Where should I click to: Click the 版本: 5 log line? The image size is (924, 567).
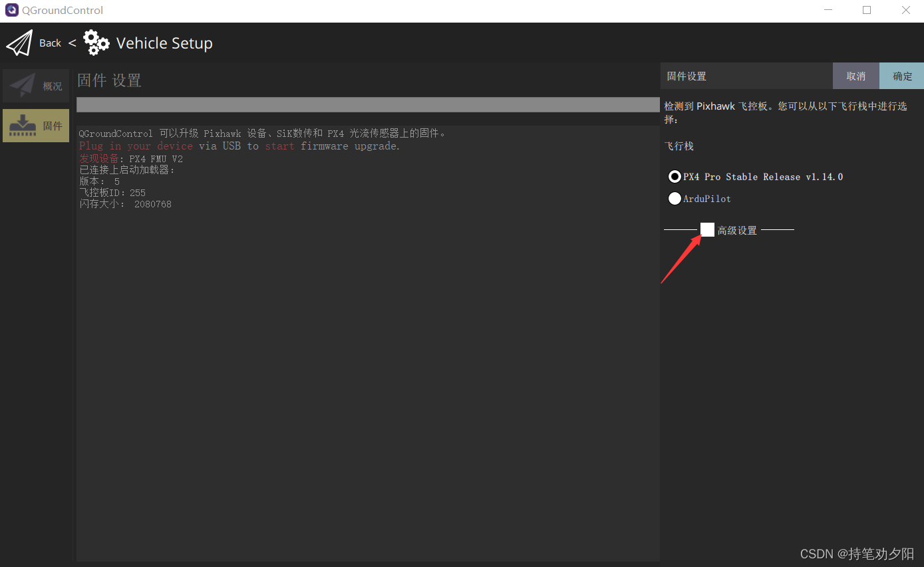pos(100,181)
